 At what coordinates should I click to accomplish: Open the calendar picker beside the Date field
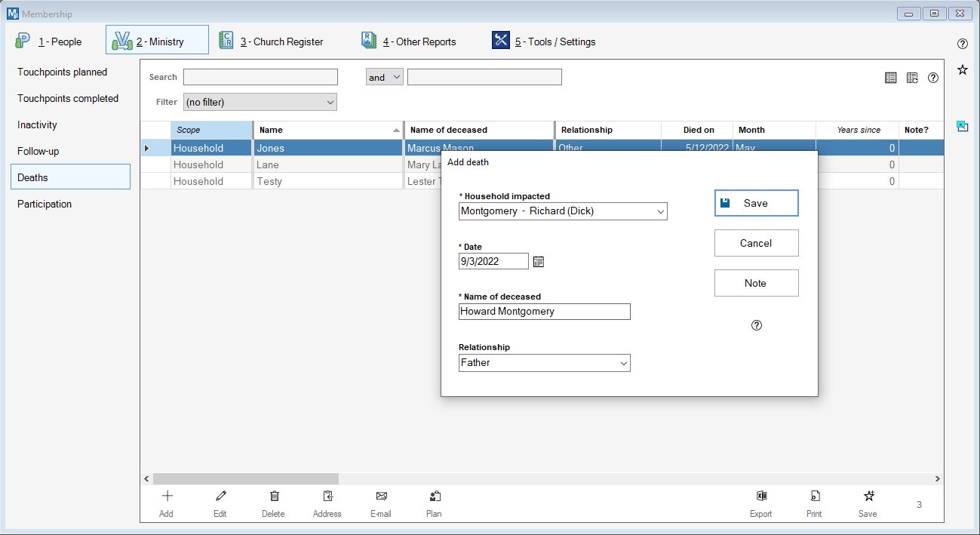pos(539,262)
